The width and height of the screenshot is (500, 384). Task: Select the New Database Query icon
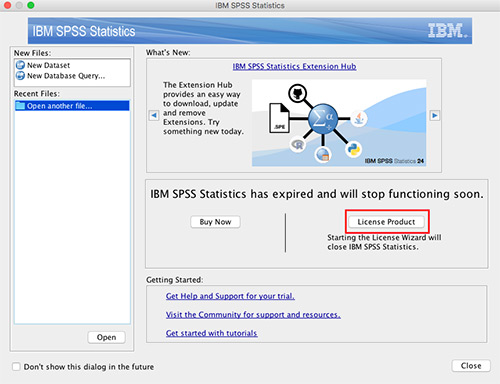pos(20,76)
